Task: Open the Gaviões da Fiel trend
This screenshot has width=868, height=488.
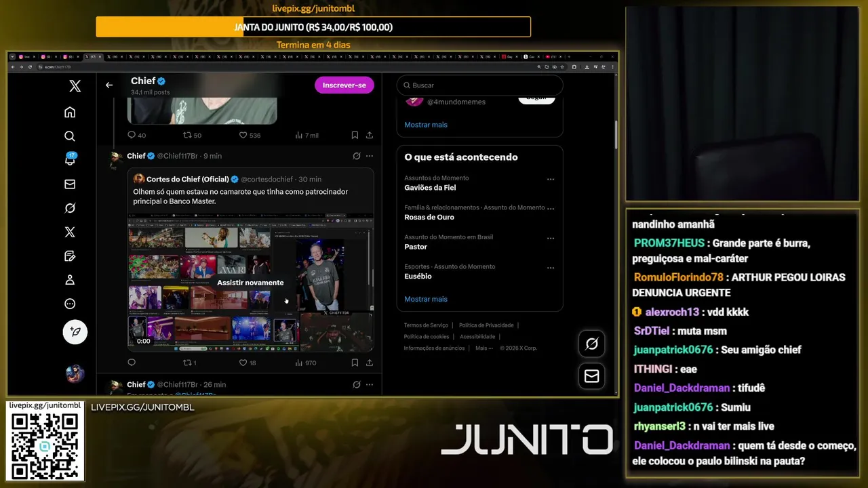Action: point(430,188)
